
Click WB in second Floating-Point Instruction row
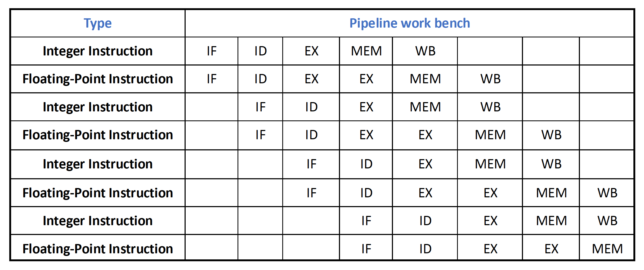tap(551, 135)
